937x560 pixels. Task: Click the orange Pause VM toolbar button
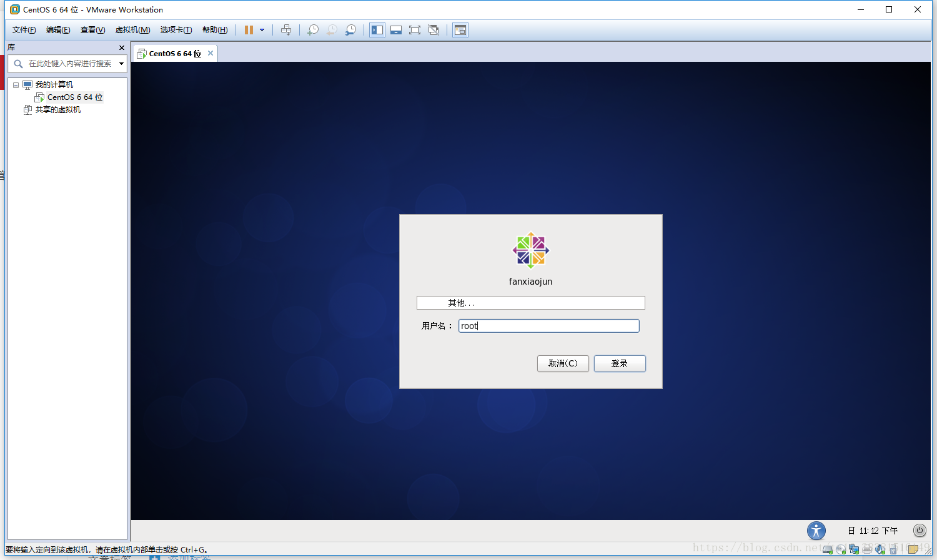249,30
